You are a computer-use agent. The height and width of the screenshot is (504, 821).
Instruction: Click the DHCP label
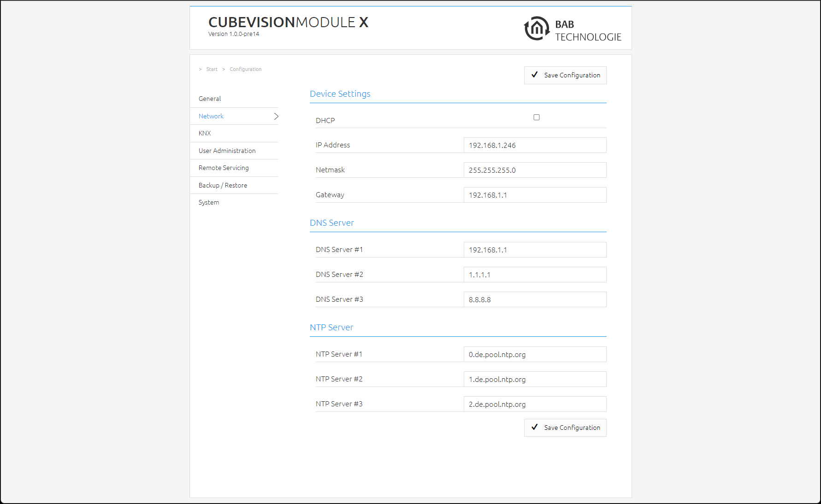click(325, 120)
